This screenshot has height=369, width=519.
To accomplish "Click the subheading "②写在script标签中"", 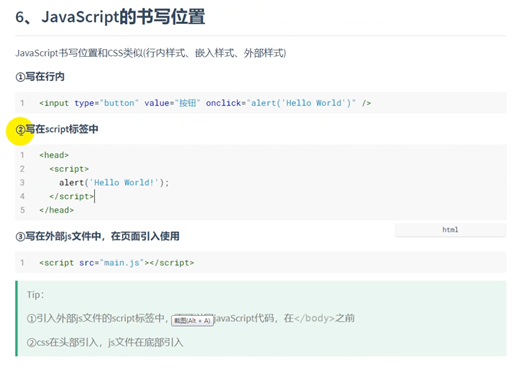I will pyautogui.click(x=57, y=129).
